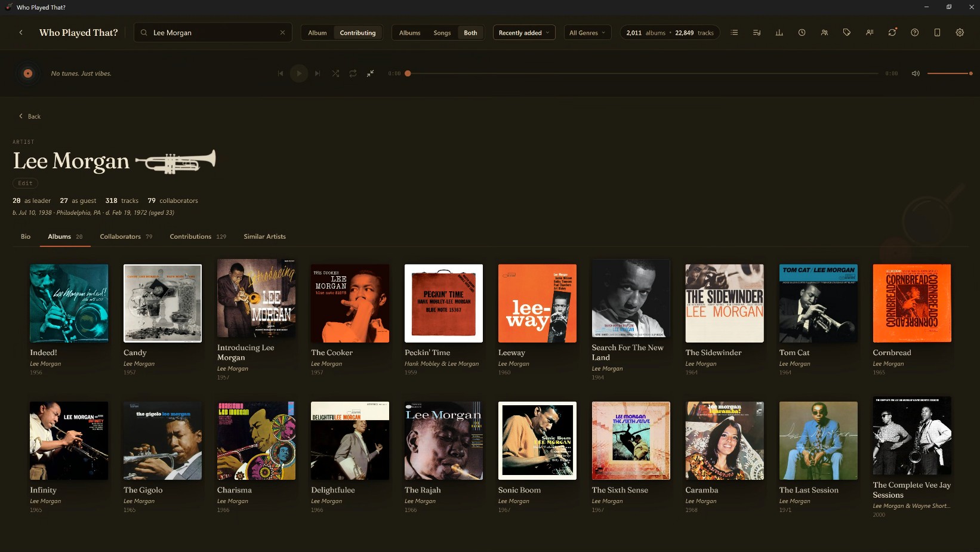Open the Albums tab
The width and height of the screenshot is (980, 552).
(65, 236)
